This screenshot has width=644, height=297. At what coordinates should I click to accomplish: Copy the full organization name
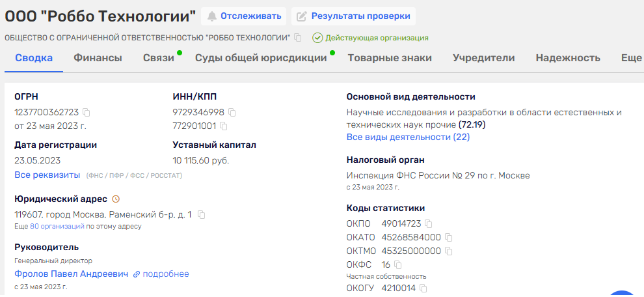298,38
